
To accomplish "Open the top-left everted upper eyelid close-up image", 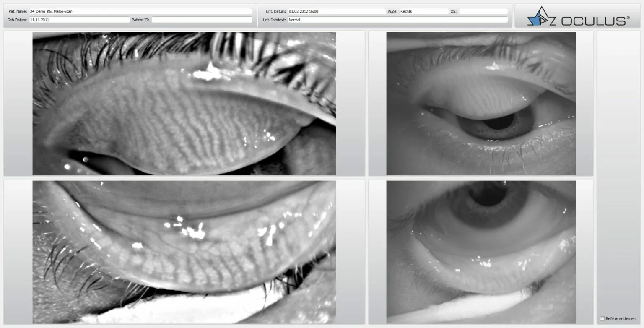I will (184, 104).
